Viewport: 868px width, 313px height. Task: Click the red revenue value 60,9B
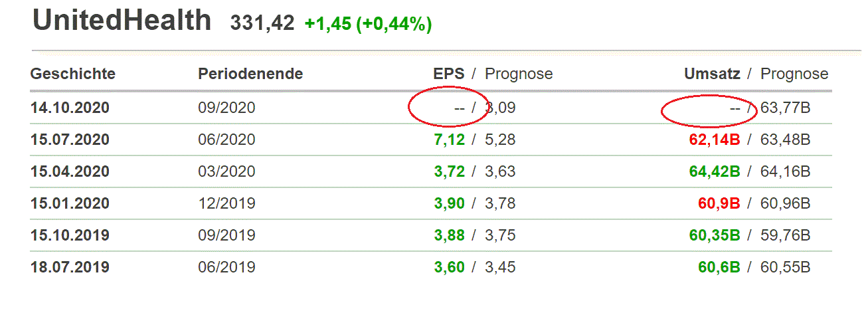pos(719,203)
